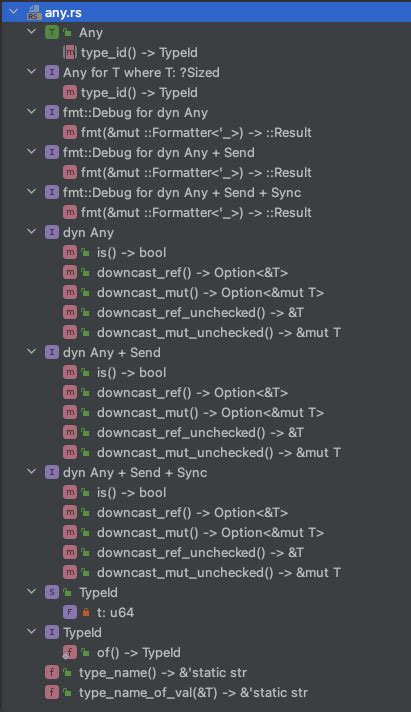The height and width of the screenshot is (712, 411).
Task: Select type_id() under the Any trait
Action: coord(139,53)
